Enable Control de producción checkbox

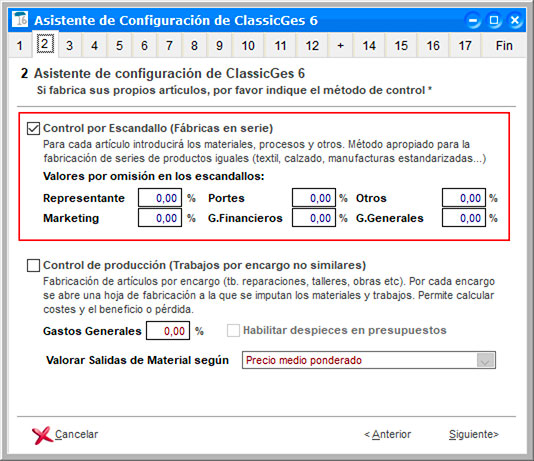pos(33,266)
